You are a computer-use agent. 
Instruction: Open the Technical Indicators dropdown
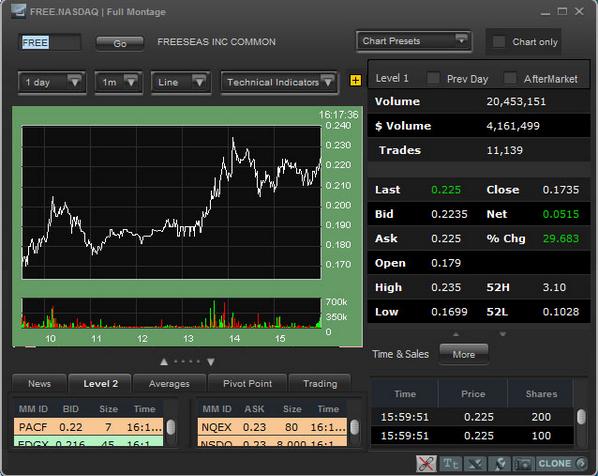pos(279,82)
